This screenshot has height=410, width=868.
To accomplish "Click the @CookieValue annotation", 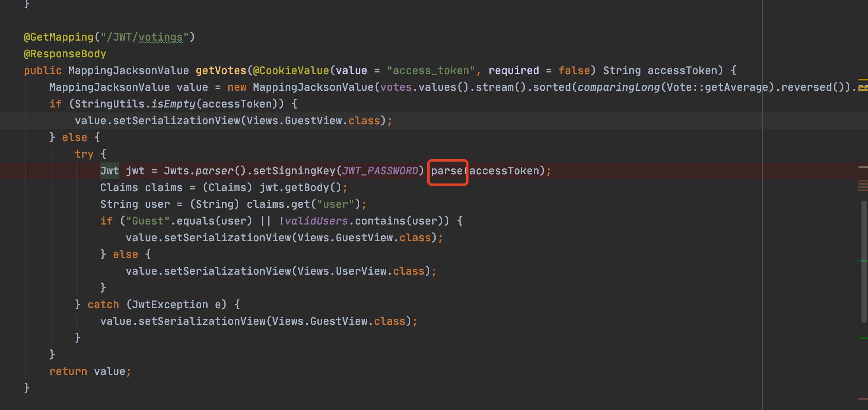I will tap(291, 71).
